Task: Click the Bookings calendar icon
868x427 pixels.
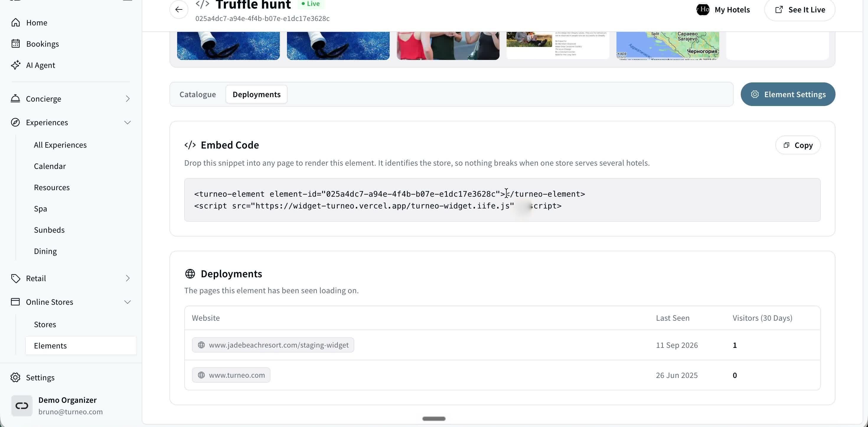Action: click(15, 44)
